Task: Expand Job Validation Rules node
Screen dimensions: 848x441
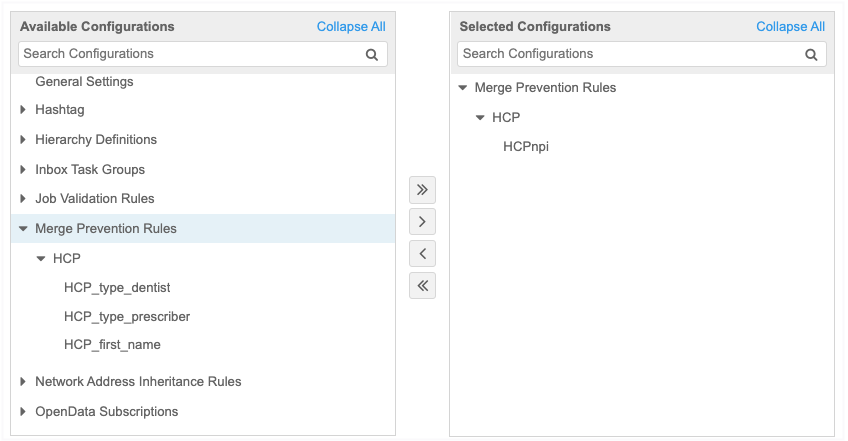Action: pos(23,199)
